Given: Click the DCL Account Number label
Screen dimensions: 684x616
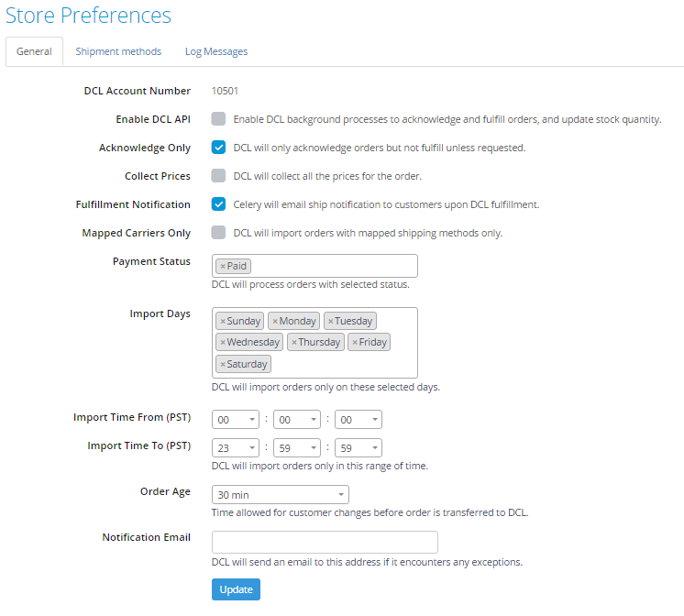Looking at the screenshot, I should coord(138,91).
